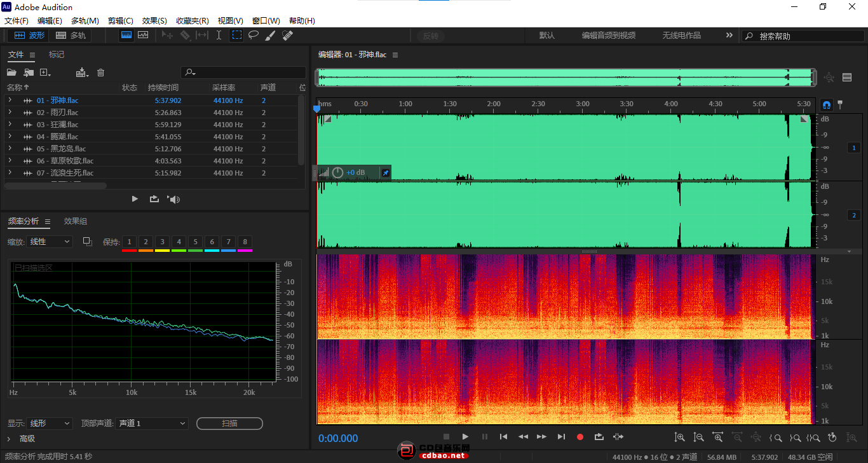Toggle loop playback in Files panel
Screen dimensions: 868x463
coord(154,199)
